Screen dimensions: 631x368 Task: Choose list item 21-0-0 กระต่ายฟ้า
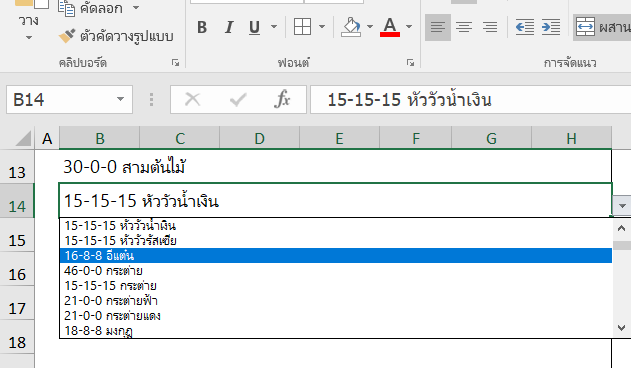[336, 300]
